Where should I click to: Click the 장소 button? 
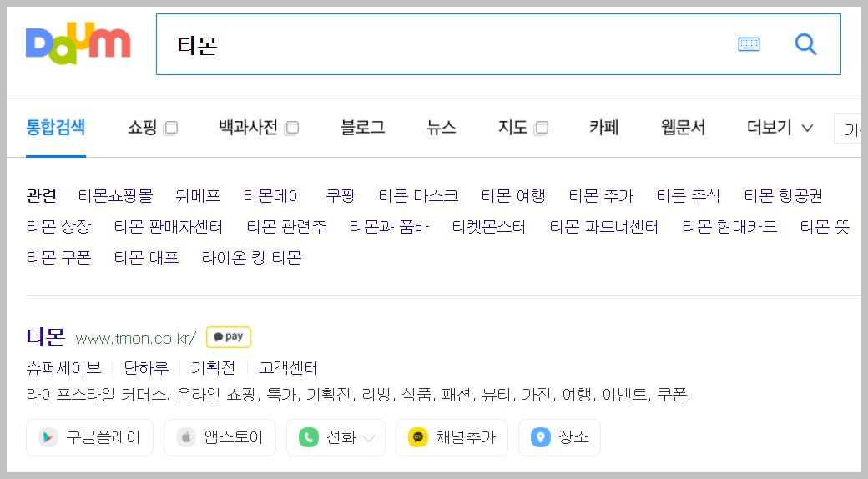tap(559, 437)
